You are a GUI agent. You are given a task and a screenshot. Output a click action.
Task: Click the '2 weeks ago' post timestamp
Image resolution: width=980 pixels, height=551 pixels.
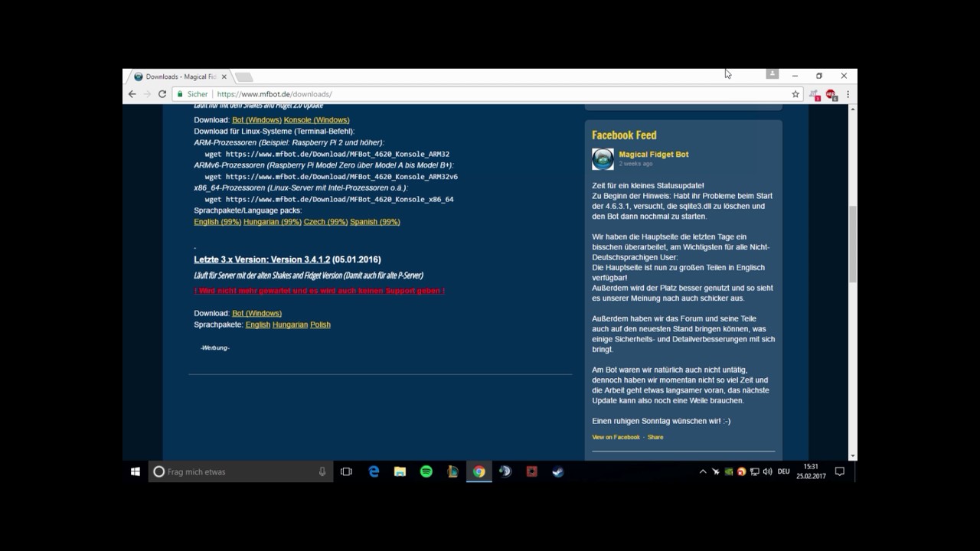(x=635, y=164)
